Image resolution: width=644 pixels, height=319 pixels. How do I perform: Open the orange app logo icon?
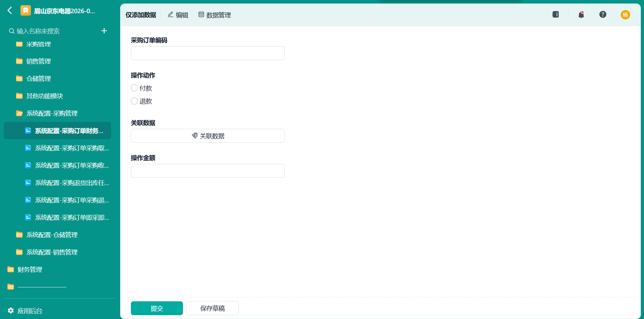click(x=26, y=10)
